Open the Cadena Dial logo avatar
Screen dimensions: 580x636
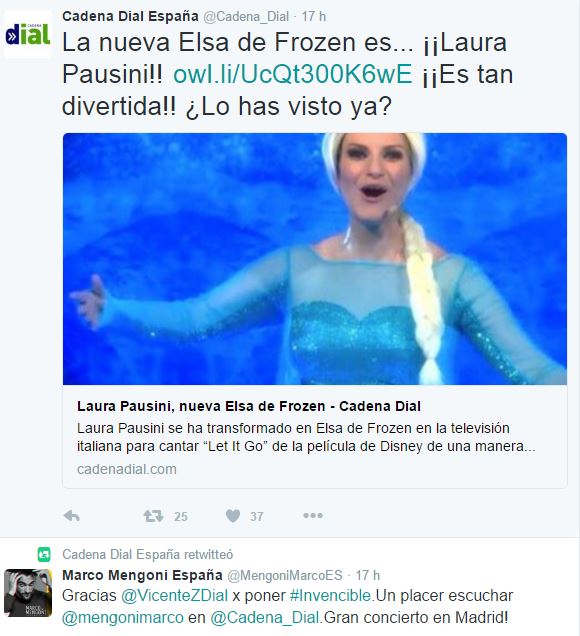(28, 34)
